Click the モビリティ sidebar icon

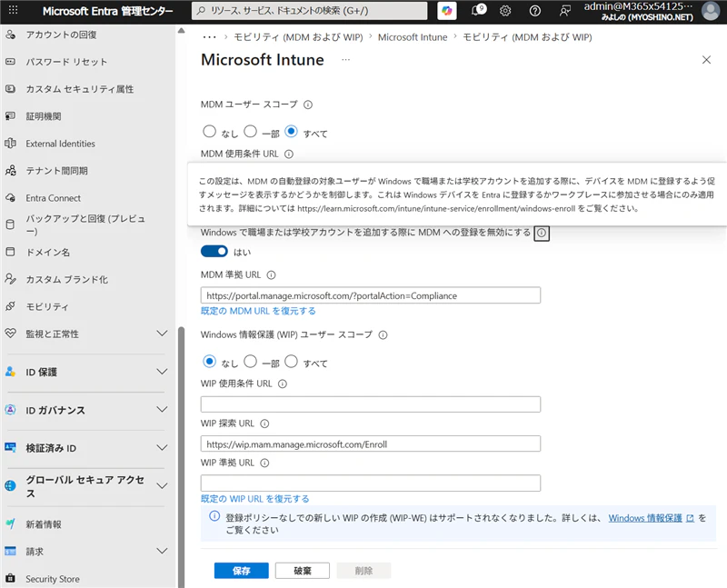[10, 306]
